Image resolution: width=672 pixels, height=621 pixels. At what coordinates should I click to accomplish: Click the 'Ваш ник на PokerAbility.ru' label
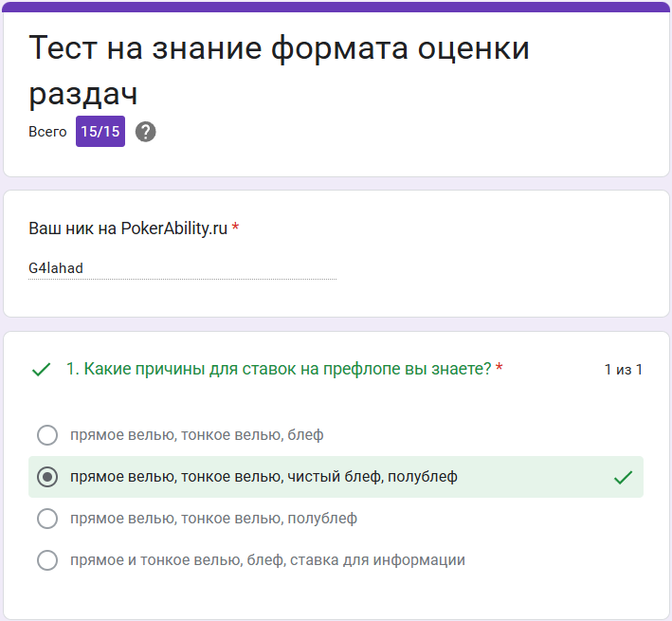[x=128, y=228]
